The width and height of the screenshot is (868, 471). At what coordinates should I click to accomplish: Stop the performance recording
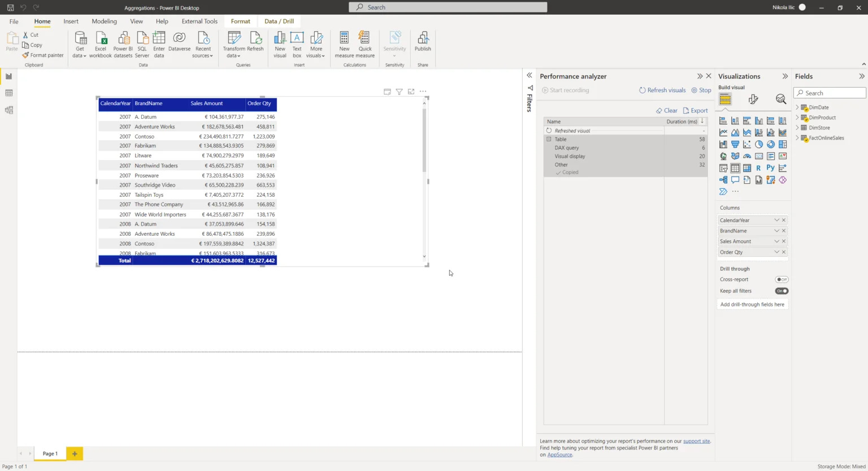point(701,90)
